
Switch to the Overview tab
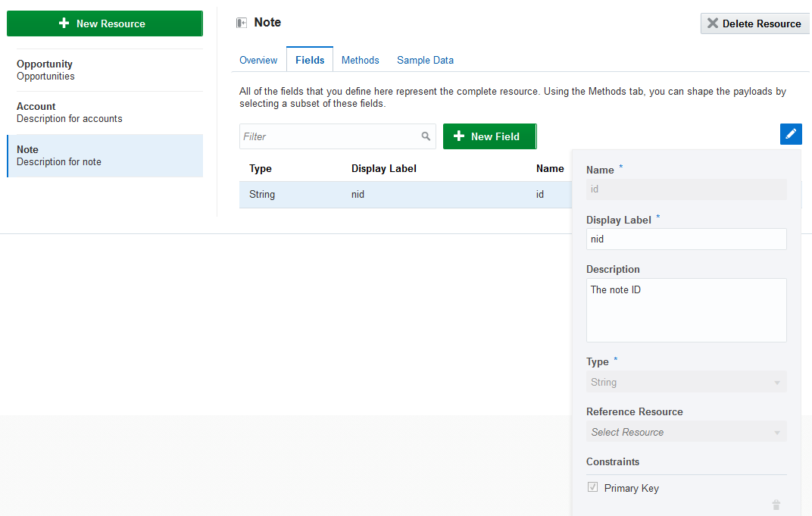[258, 60]
